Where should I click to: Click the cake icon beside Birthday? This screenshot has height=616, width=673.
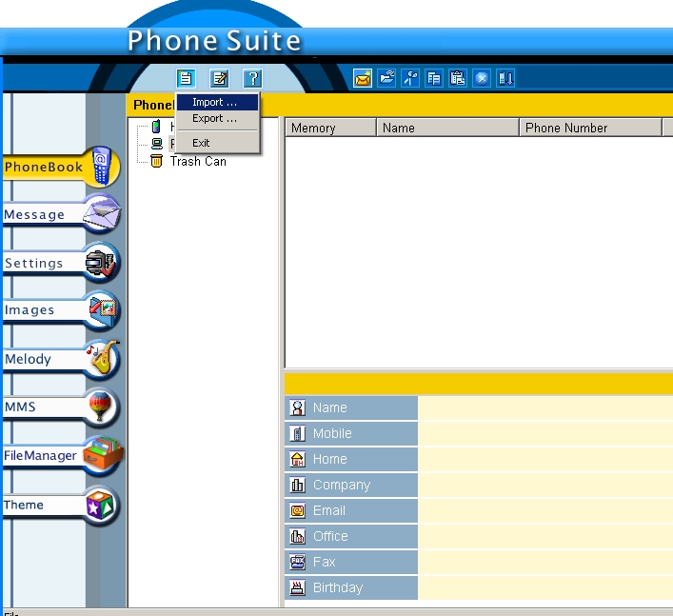click(297, 587)
